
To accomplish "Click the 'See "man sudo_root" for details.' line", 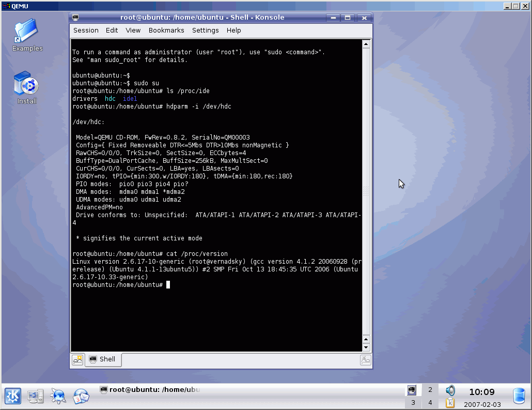I will [x=130, y=60].
